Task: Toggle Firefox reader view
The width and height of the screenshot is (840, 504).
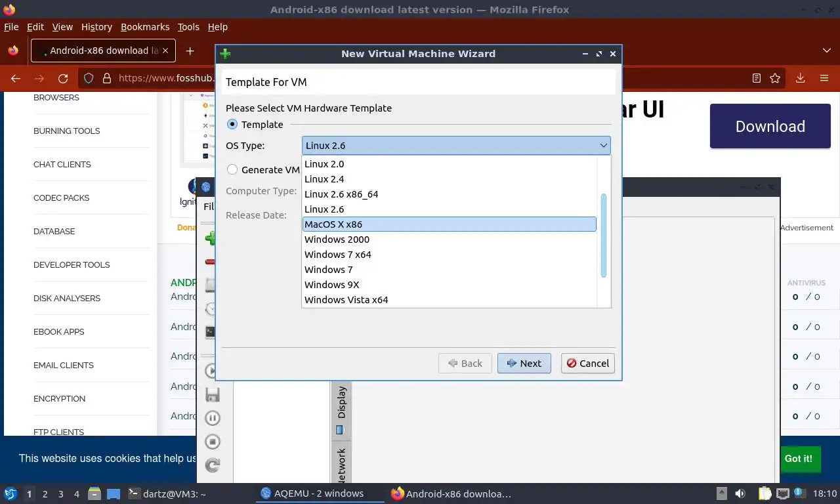Action: (757, 78)
